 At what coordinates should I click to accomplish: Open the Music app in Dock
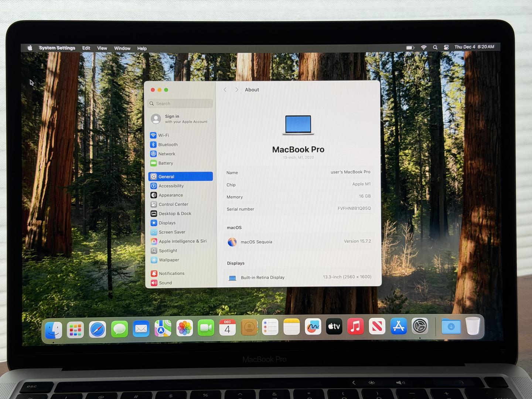click(355, 327)
